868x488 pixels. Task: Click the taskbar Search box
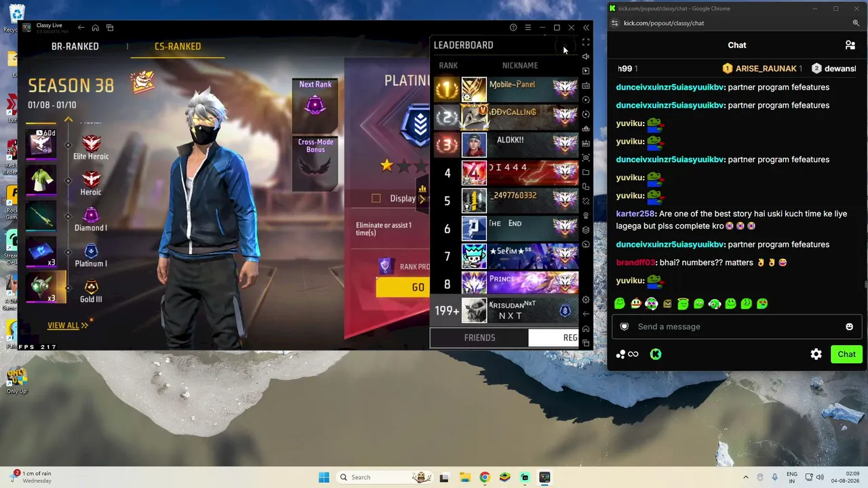pos(384,477)
